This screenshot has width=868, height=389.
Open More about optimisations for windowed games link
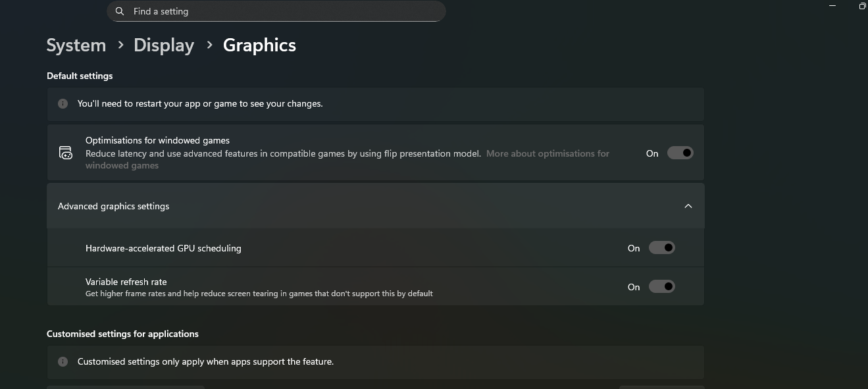(548, 153)
